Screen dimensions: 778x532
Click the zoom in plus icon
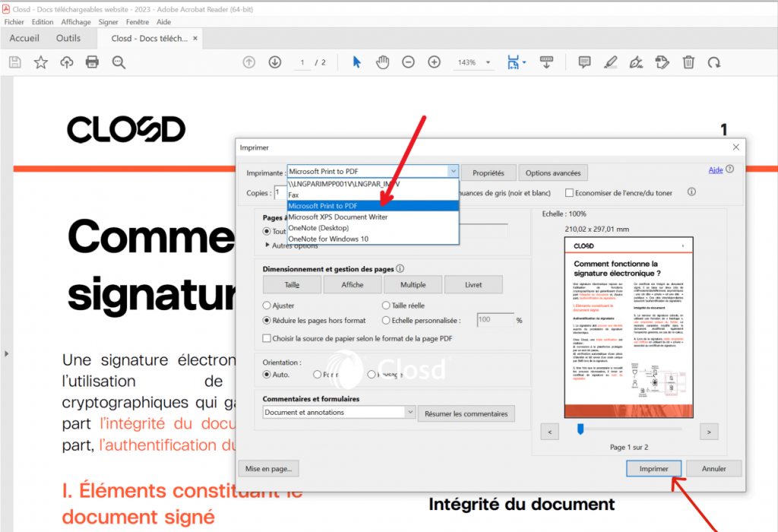tap(434, 62)
